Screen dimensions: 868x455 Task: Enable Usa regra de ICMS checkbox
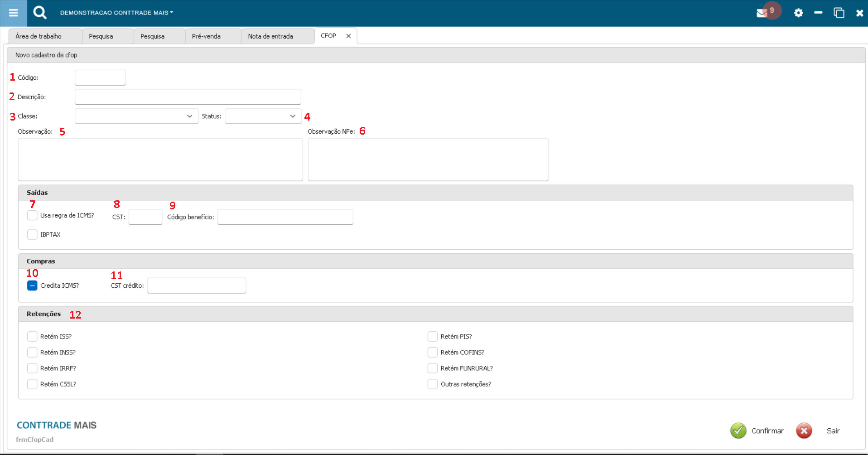click(x=32, y=215)
